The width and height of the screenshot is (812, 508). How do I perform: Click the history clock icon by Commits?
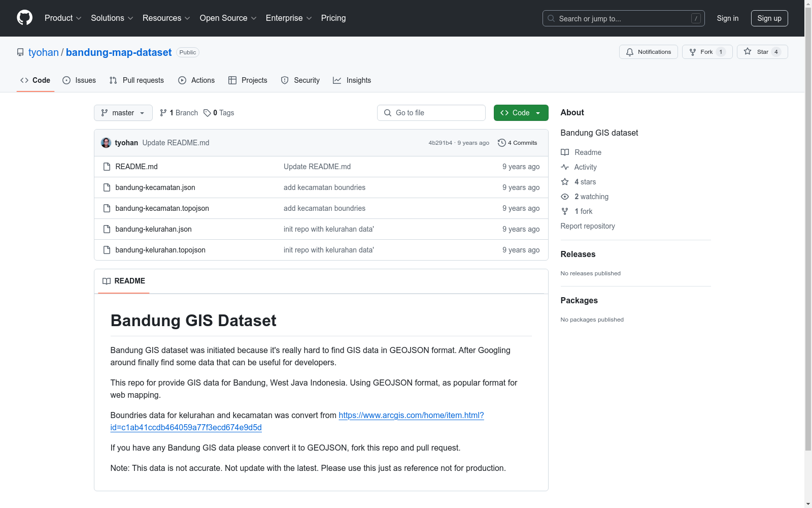point(502,143)
